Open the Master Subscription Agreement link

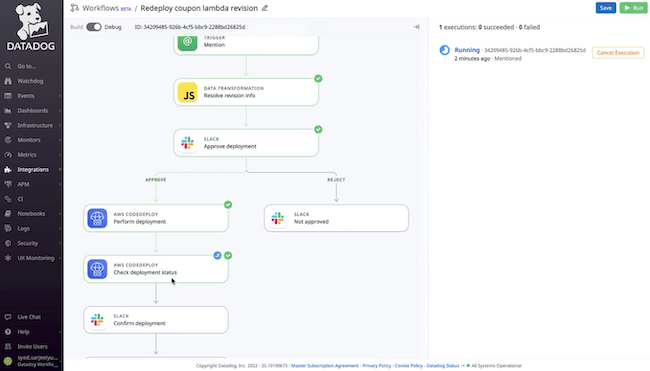[x=325, y=366]
